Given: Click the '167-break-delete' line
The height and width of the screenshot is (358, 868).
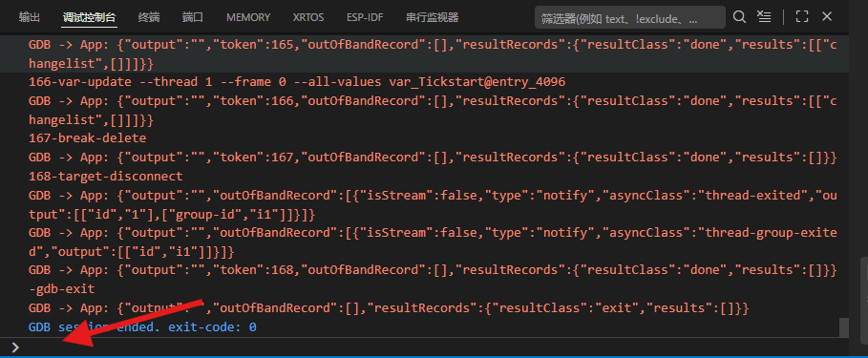Looking at the screenshot, I should point(88,138).
